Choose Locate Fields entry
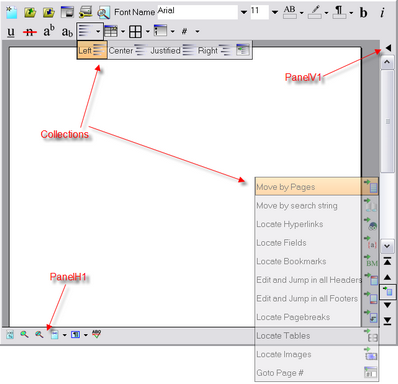This screenshot has height=384, width=398. tap(317, 243)
